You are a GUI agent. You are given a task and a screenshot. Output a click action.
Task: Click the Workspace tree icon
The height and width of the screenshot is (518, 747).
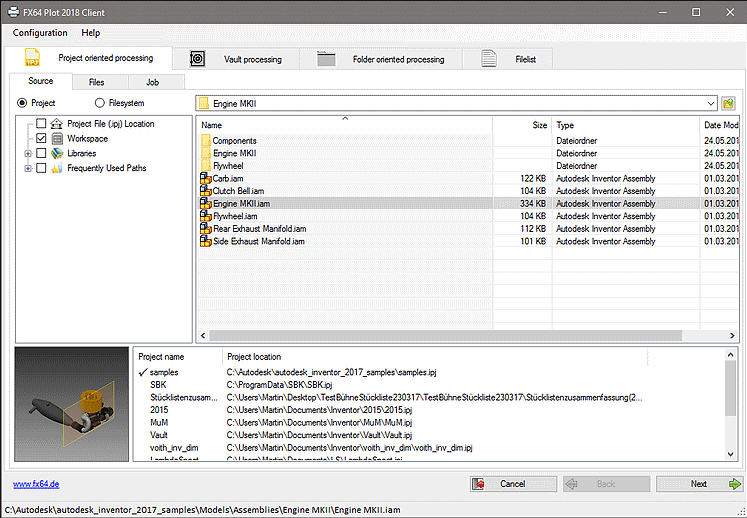[x=57, y=139]
